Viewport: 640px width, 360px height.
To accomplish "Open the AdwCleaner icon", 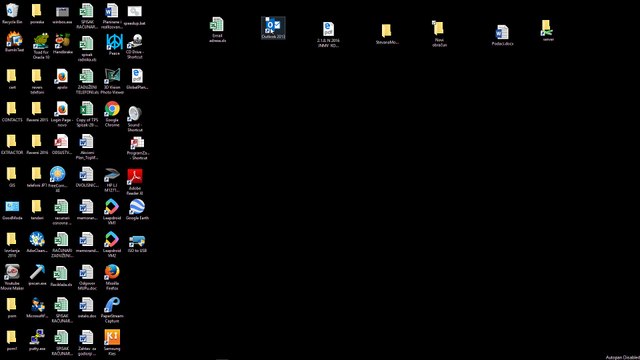I will [37, 242].
